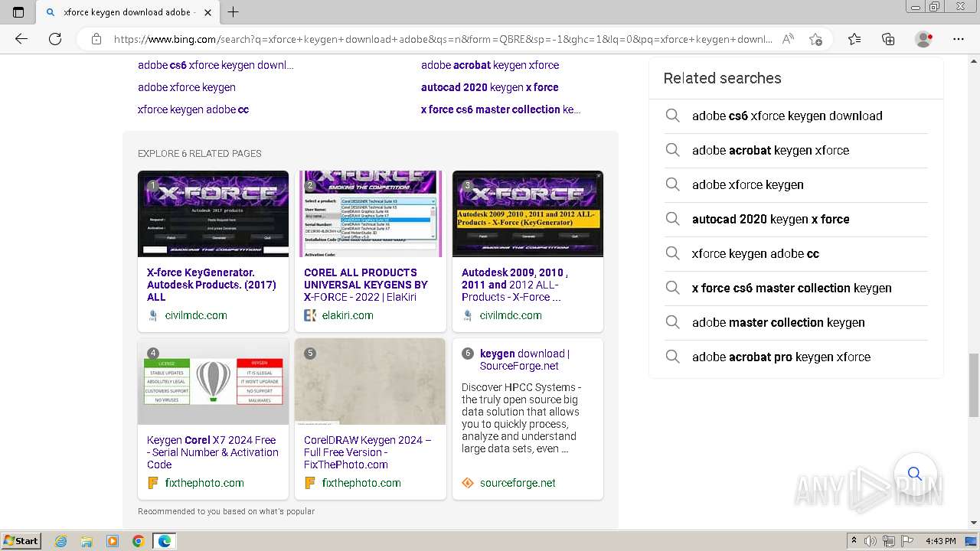This screenshot has height=551, width=980.
Task: Launch Internet Explorer from the taskbar
Action: point(61,541)
